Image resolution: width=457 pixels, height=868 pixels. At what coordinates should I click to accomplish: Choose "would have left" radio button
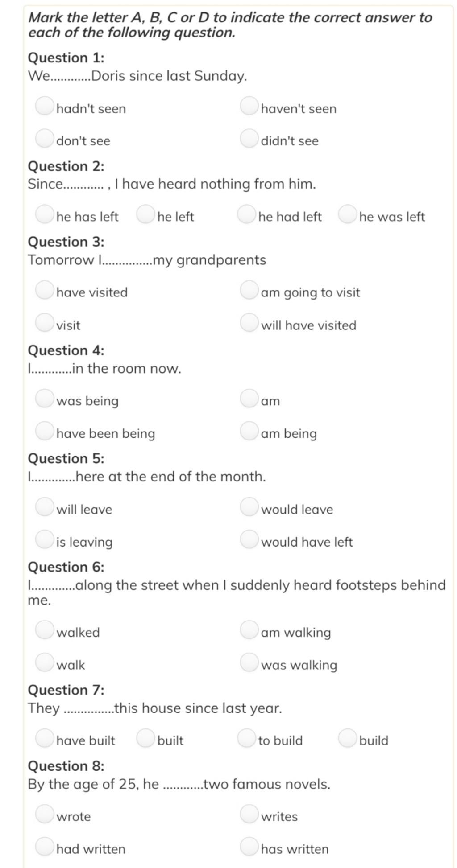coord(249,539)
